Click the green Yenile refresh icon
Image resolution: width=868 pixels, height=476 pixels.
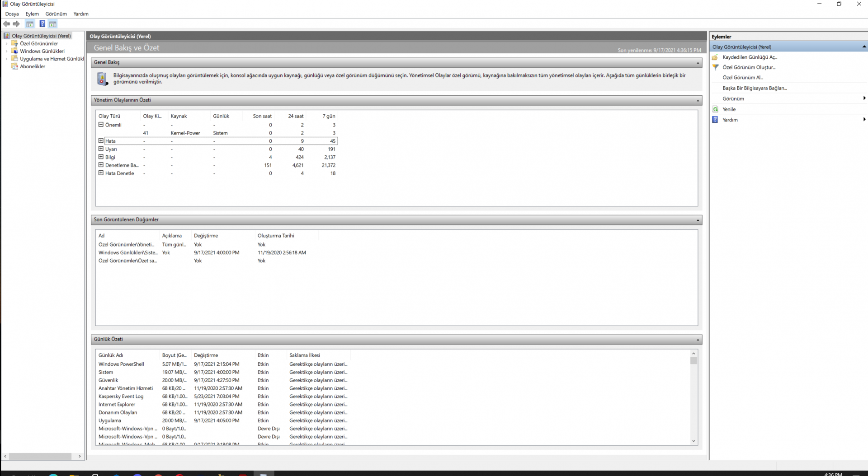(x=715, y=109)
